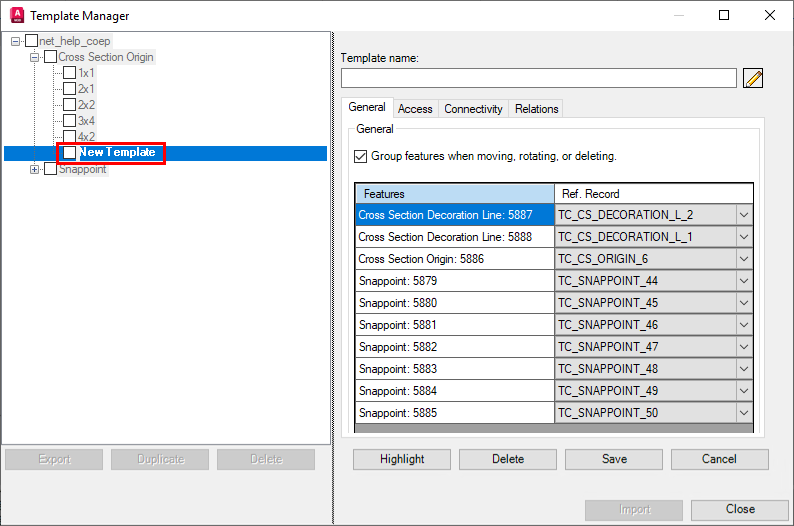Check the 1x1 template checkbox
This screenshot has height=526, width=794.
point(69,73)
